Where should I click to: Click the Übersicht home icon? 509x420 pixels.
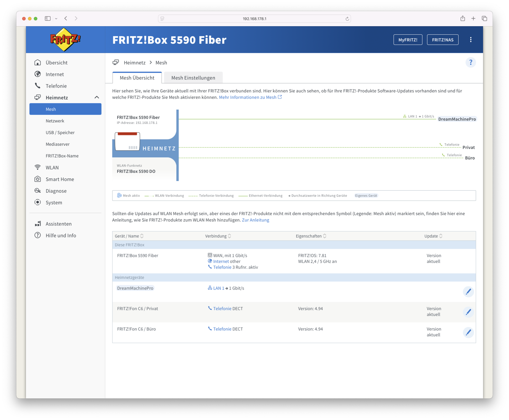click(38, 63)
